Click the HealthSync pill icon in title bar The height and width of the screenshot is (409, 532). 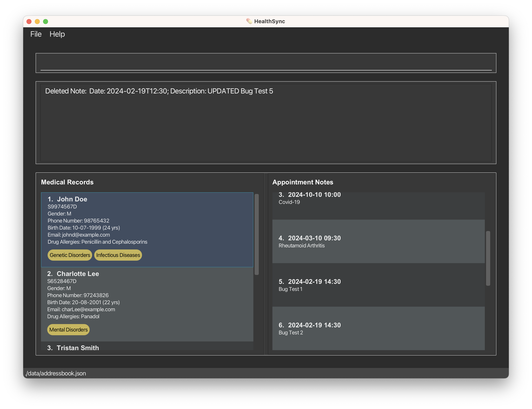(249, 21)
